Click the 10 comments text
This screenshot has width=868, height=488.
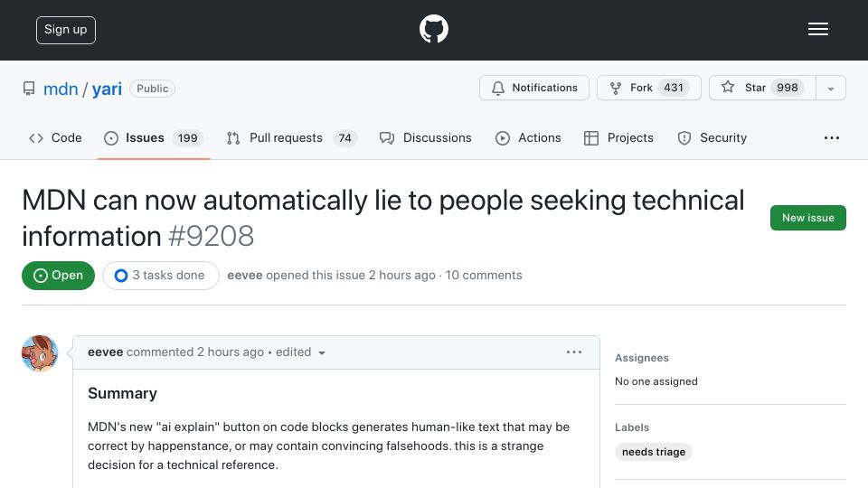tap(483, 276)
